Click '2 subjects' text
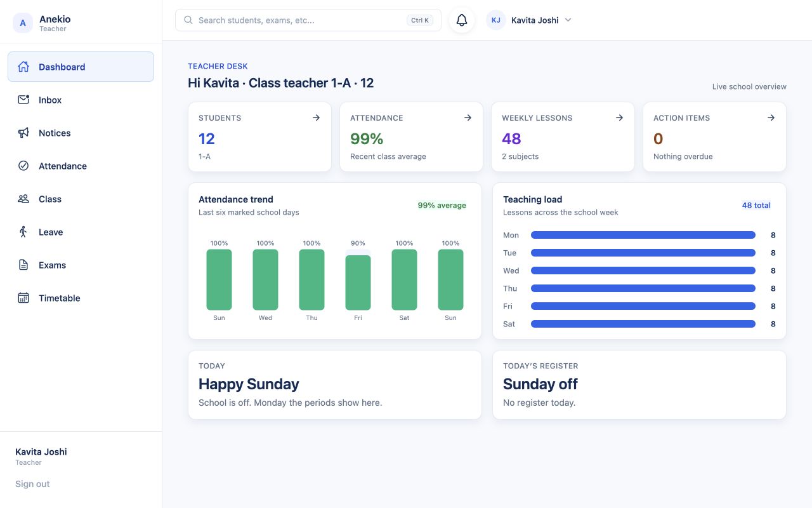The height and width of the screenshot is (508, 812). pos(520,156)
